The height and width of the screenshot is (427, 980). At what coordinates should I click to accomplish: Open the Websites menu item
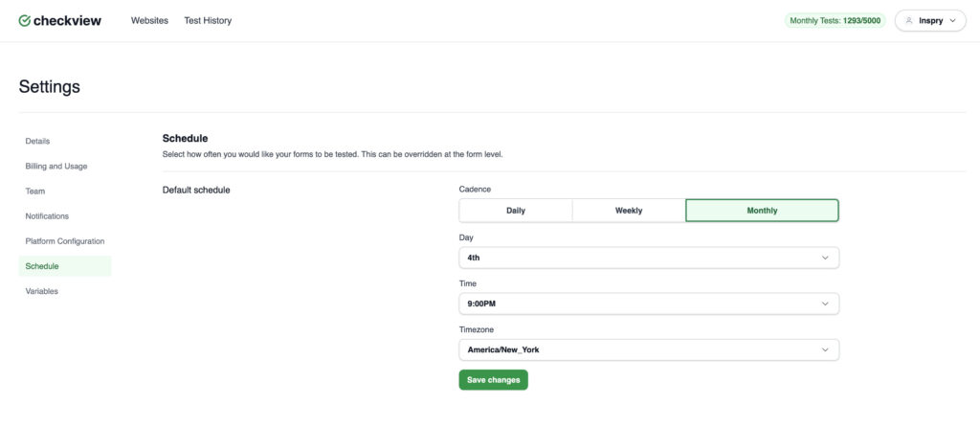point(149,20)
